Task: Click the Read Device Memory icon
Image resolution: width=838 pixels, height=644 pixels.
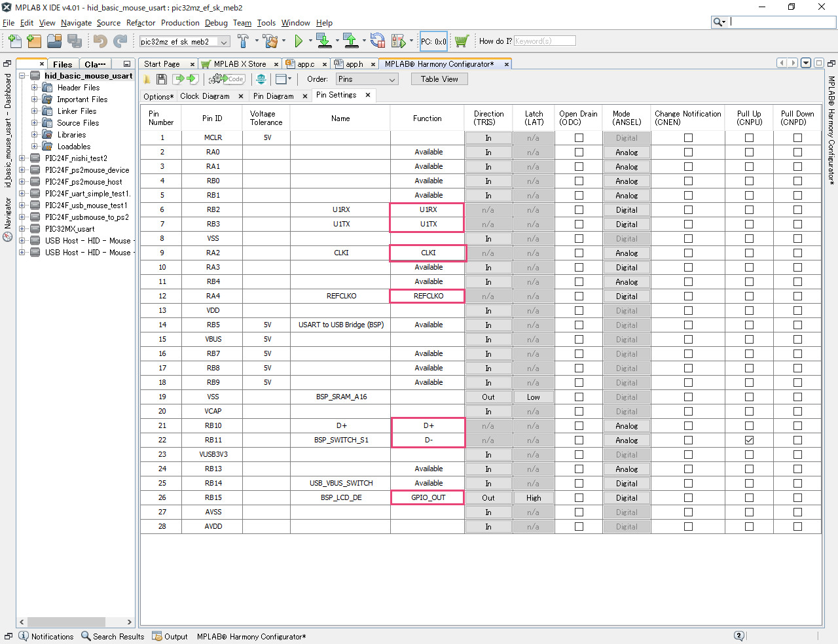Action: [350, 41]
